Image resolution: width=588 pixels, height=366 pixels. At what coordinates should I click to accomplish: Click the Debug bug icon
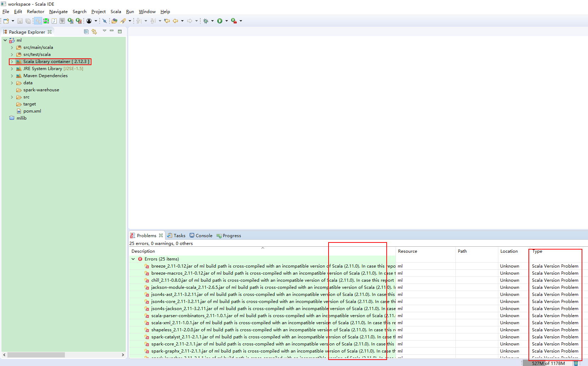pos(206,21)
